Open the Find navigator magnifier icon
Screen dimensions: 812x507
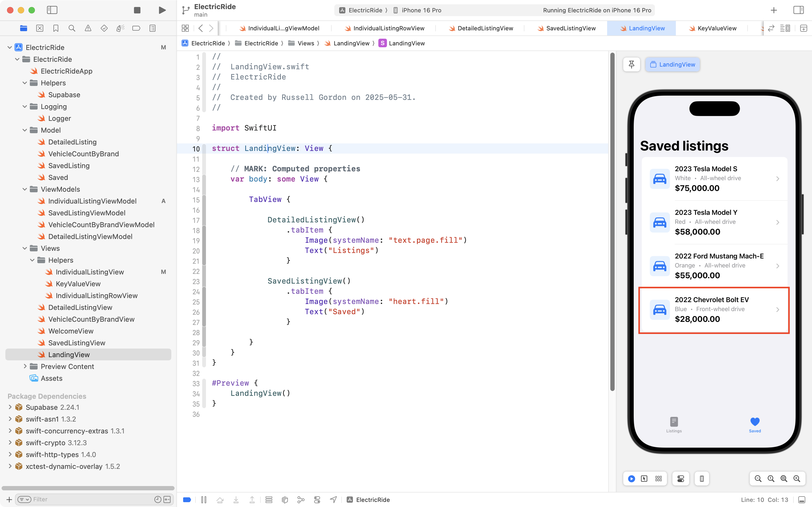point(72,28)
